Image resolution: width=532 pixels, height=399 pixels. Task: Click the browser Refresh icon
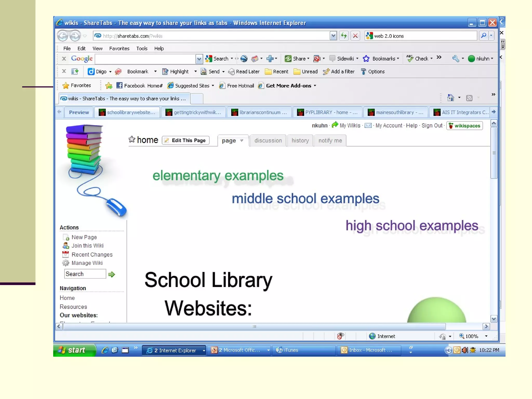(344, 36)
